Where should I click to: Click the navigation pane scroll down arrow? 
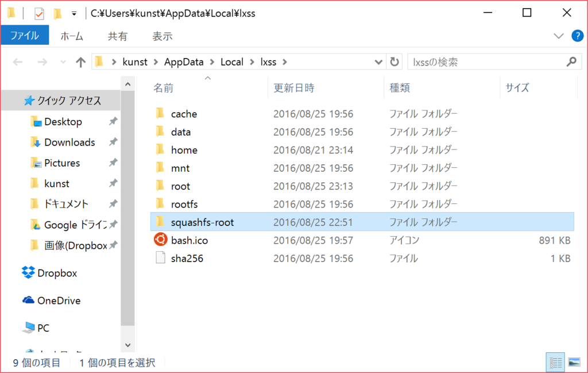[x=128, y=345]
